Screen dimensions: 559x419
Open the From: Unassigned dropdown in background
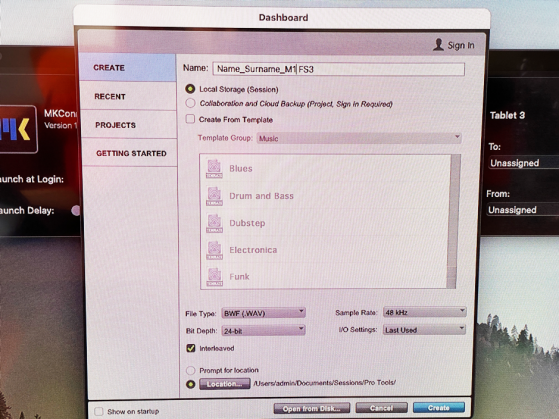(523, 210)
